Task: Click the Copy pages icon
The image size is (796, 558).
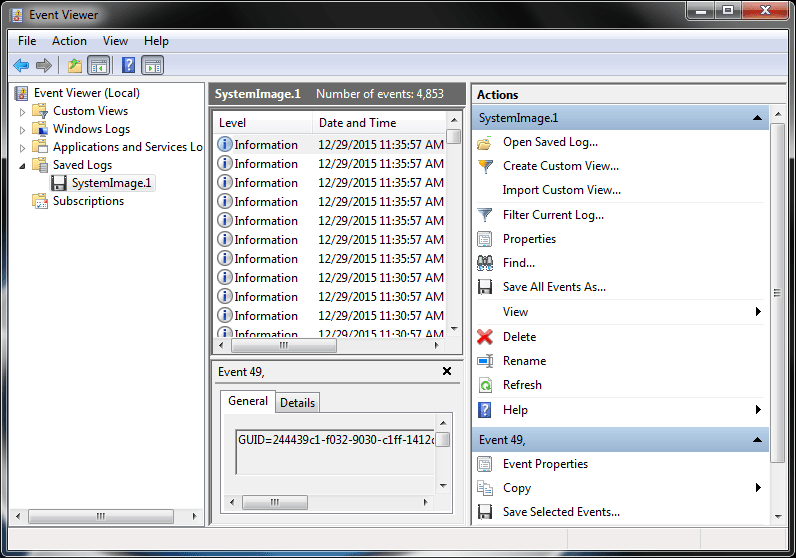Action: pyautogui.click(x=485, y=488)
